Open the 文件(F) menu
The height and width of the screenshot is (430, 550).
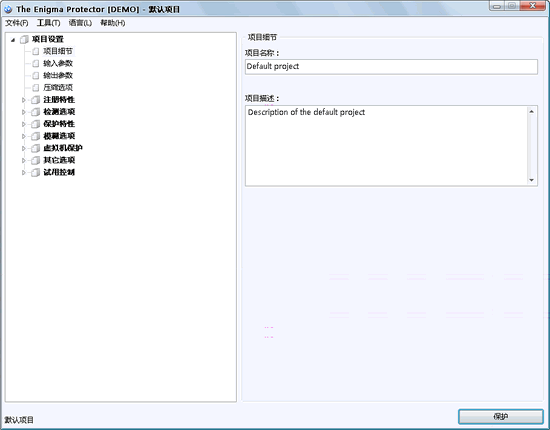pyautogui.click(x=16, y=23)
